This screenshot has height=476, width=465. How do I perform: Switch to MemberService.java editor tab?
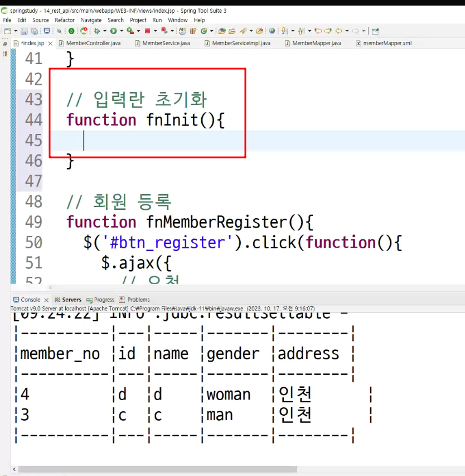163,44
